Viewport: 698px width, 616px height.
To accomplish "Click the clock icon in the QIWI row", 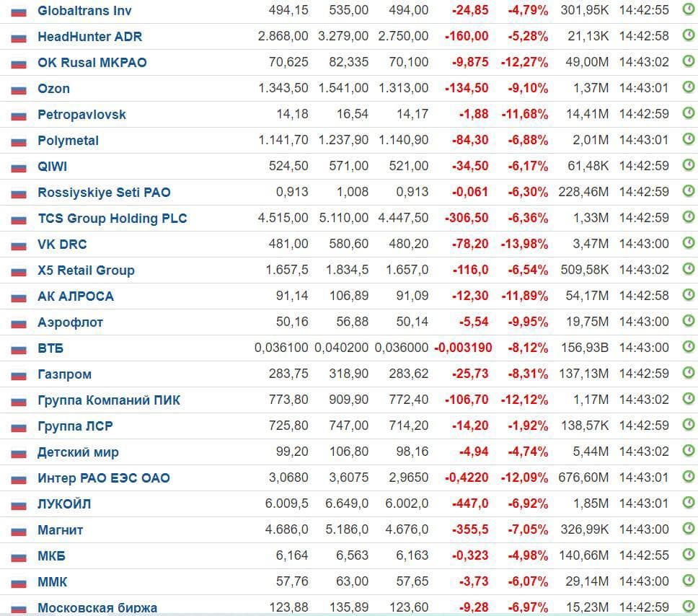I will click(x=689, y=164).
